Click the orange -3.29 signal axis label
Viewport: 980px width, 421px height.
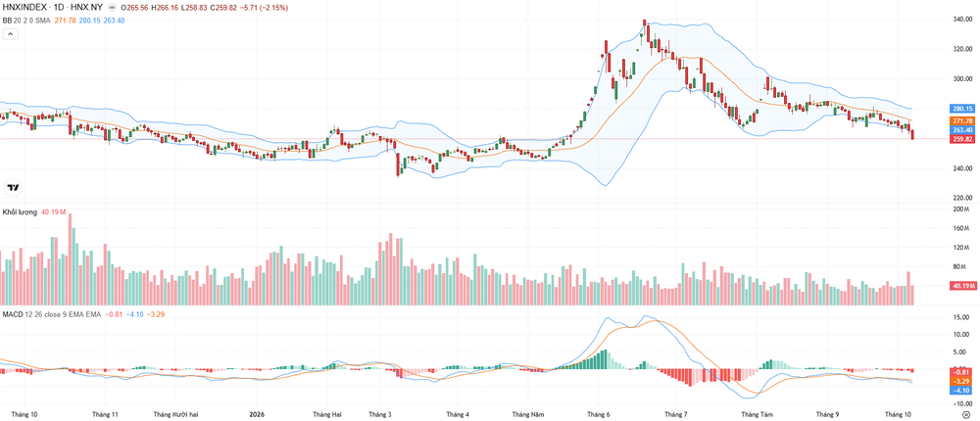tap(962, 381)
